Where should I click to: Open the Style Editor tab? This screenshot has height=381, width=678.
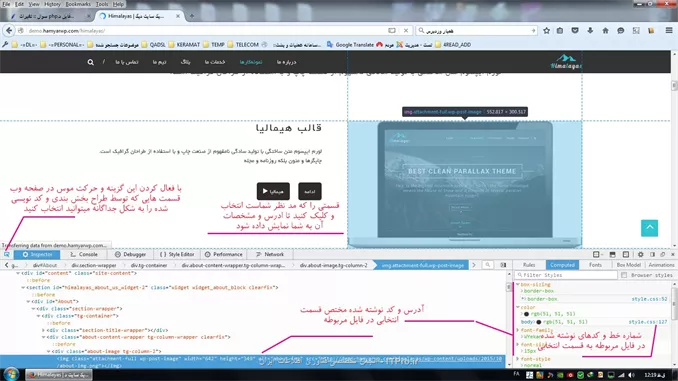click(x=176, y=255)
